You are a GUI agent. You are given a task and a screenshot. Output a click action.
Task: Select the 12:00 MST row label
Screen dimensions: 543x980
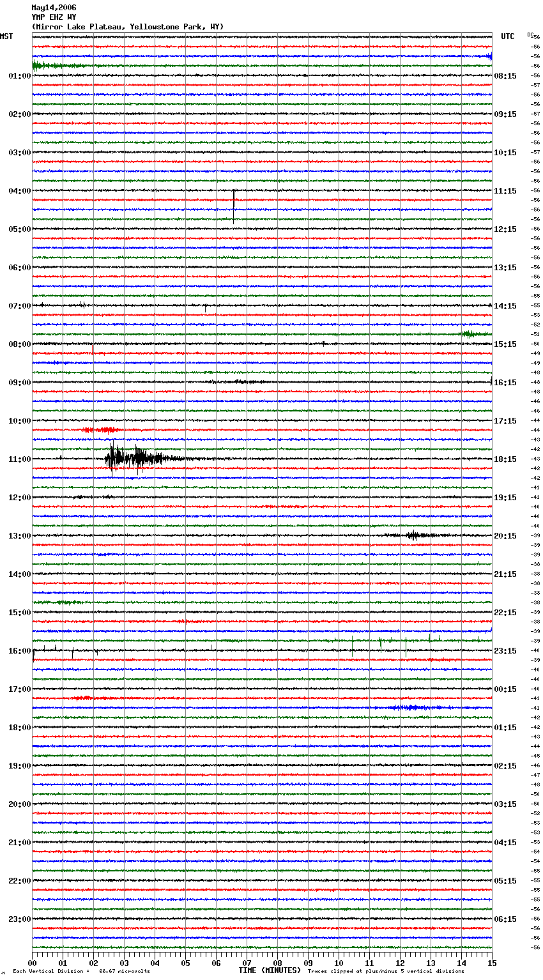click(x=20, y=498)
